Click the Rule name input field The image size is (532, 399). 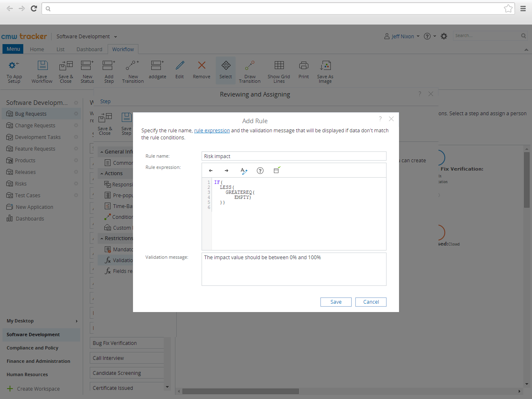(x=294, y=156)
